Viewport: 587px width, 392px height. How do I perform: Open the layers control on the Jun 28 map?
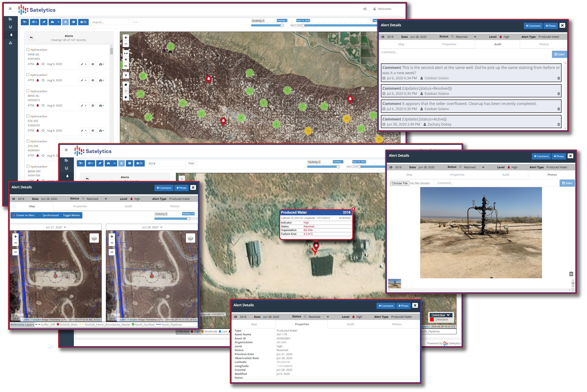pos(190,238)
